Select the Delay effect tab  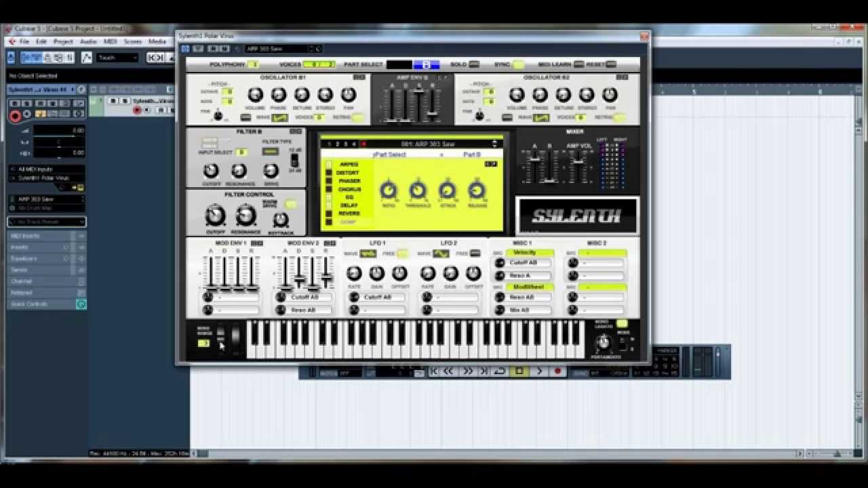[x=349, y=205]
